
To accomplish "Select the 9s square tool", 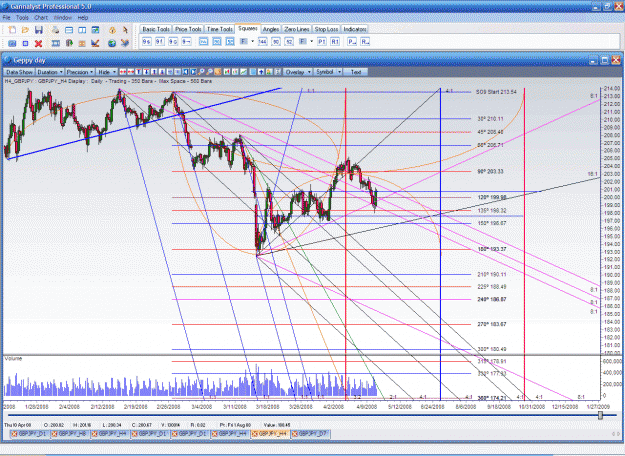I will (147, 41).
